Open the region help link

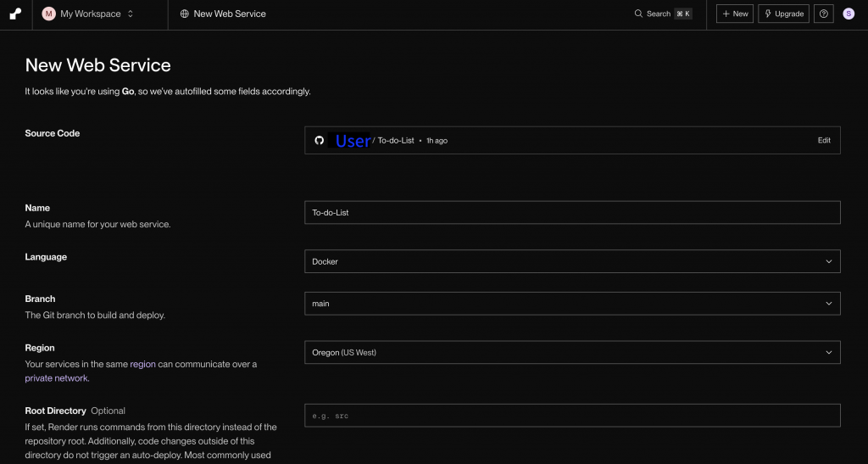click(x=142, y=364)
